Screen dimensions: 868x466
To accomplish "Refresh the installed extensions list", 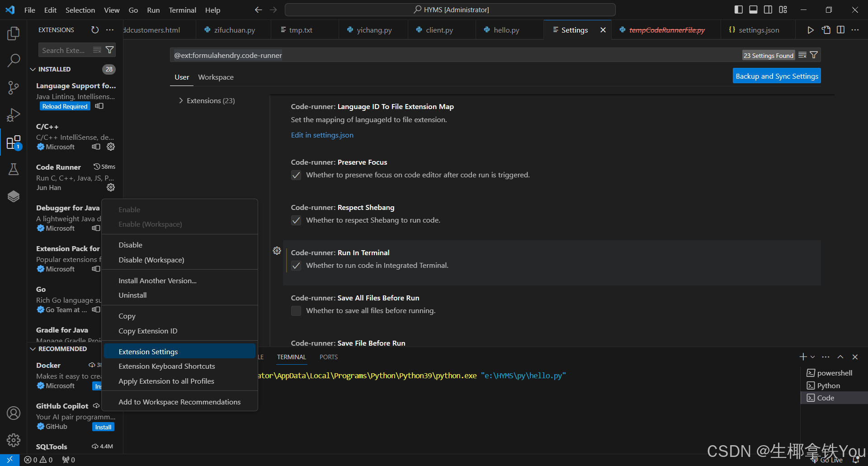I will point(94,30).
